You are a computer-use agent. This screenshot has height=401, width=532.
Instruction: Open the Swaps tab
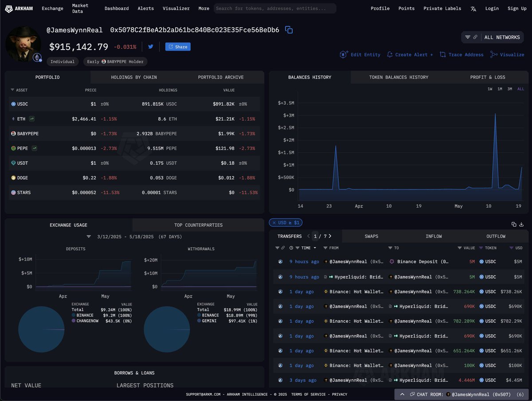coord(372,236)
